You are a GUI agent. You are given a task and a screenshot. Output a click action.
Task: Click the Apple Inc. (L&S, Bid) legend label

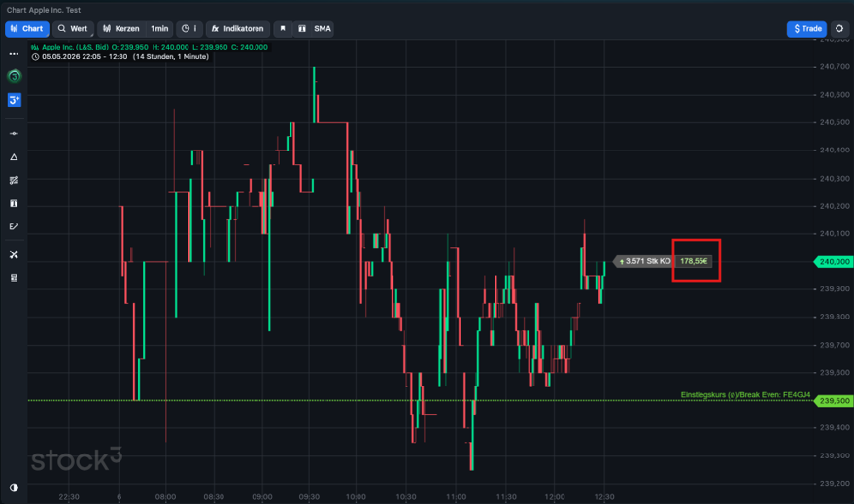point(75,47)
